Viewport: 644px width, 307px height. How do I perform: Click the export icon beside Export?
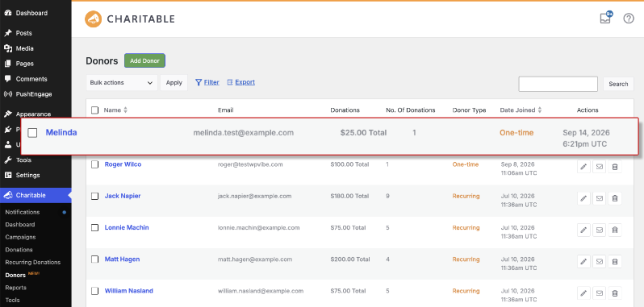click(229, 82)
